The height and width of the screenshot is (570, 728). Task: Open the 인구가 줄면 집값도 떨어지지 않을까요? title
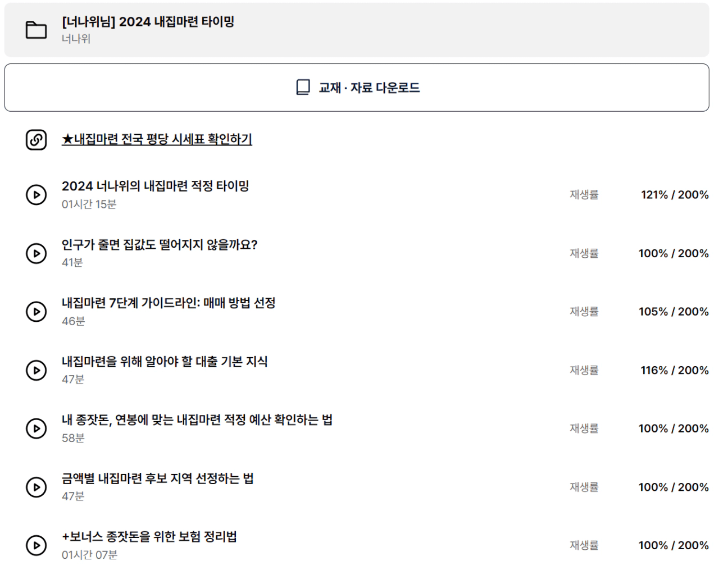[160, 245]
